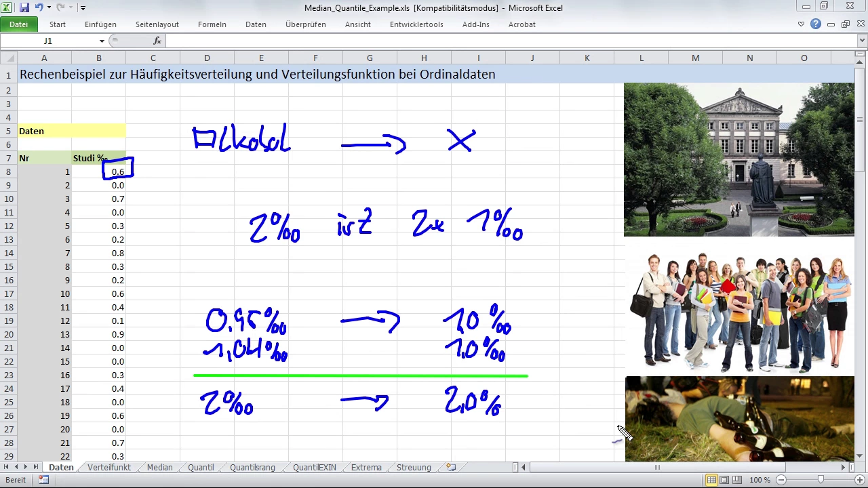Click the Name Box showing J1

click(x=49, y=41)
